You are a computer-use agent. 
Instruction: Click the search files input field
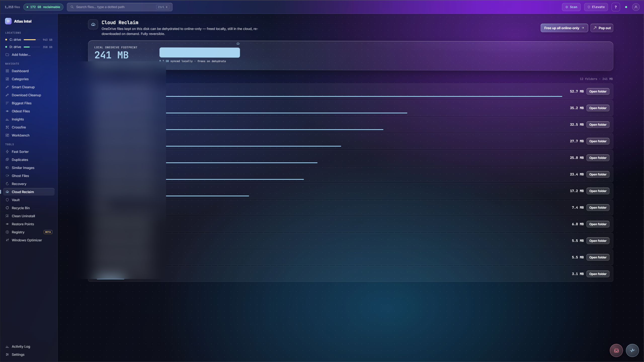(x=119, y=7)
